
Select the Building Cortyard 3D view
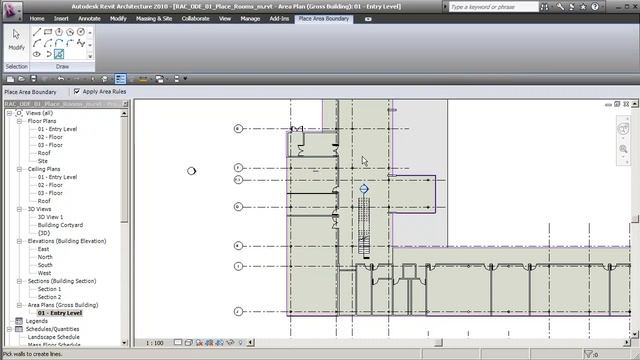[60, 225]
